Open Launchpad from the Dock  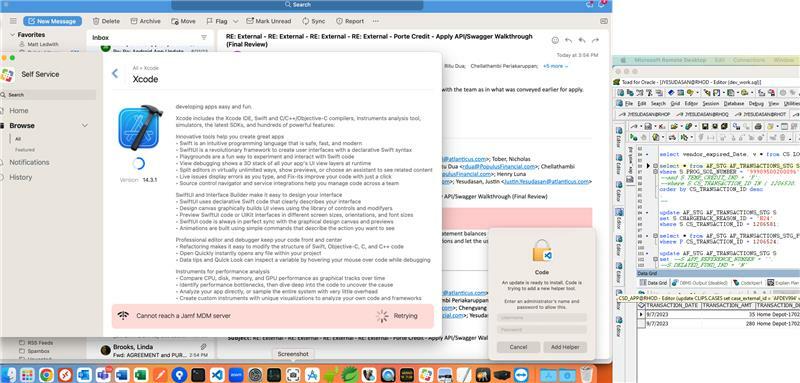point(27,375)
